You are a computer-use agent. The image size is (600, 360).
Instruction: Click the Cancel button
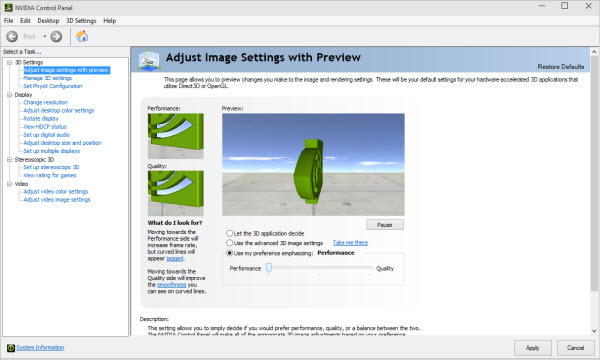[x=575, y=348]
